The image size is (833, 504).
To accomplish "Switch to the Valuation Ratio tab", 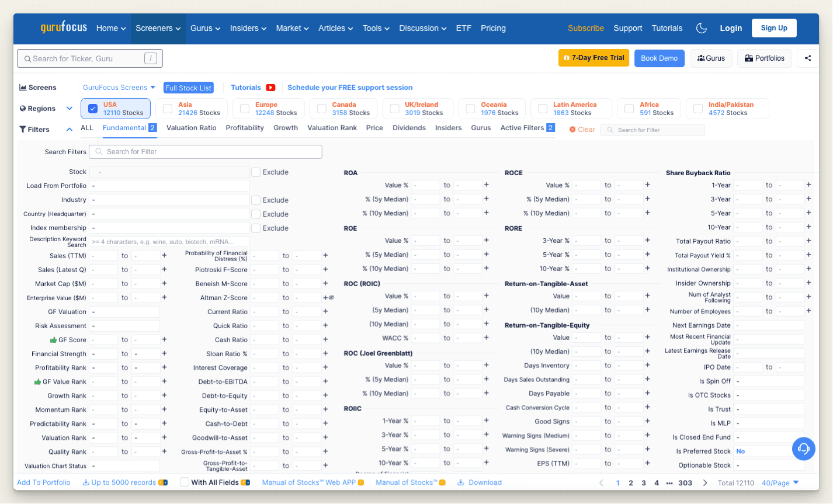I will tap(192, 128).
